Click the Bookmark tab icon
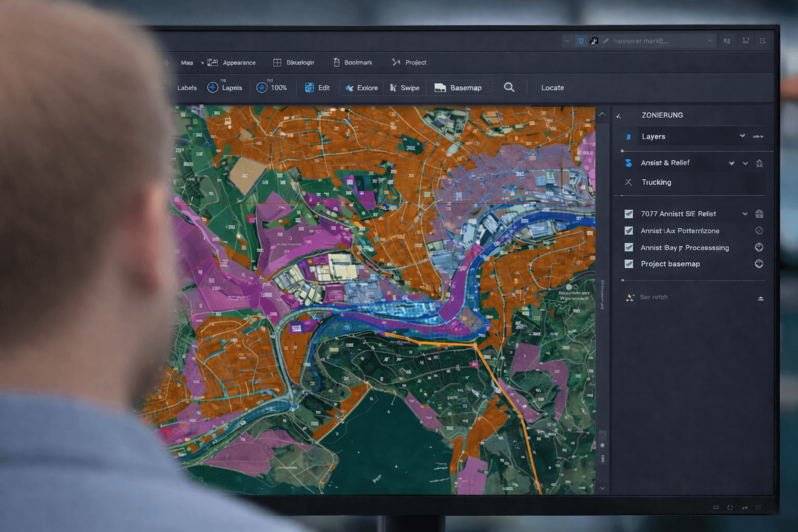 337,62
